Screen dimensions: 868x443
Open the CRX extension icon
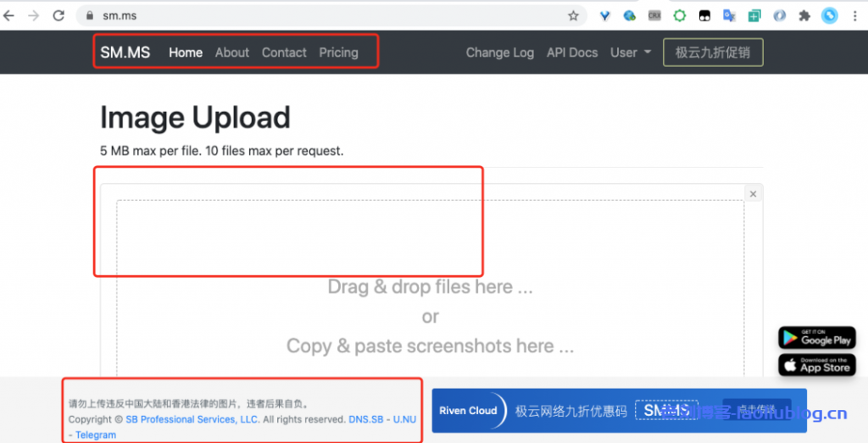point(654,16)
